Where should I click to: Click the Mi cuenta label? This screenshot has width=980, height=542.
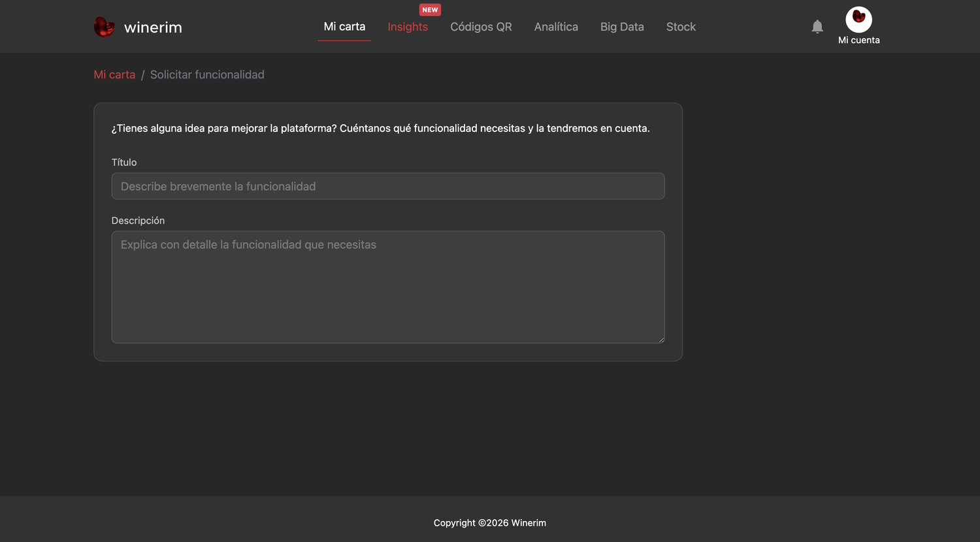[x=858, y=40]
